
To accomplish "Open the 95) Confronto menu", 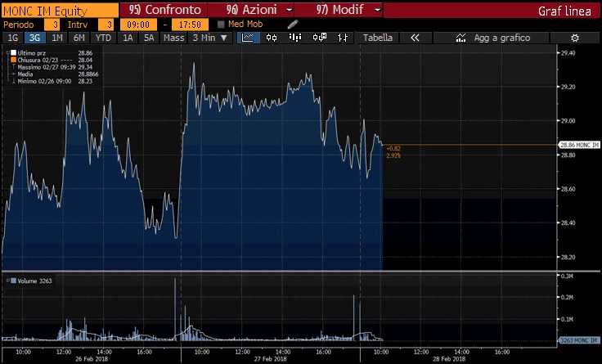I will click(x=164, y=10).
